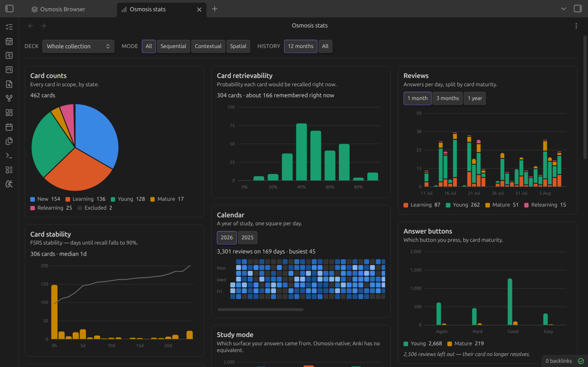Click the tall first bar in Card stability
The height and width of the screenshot is (367, 588).
[x=54, y=312]
